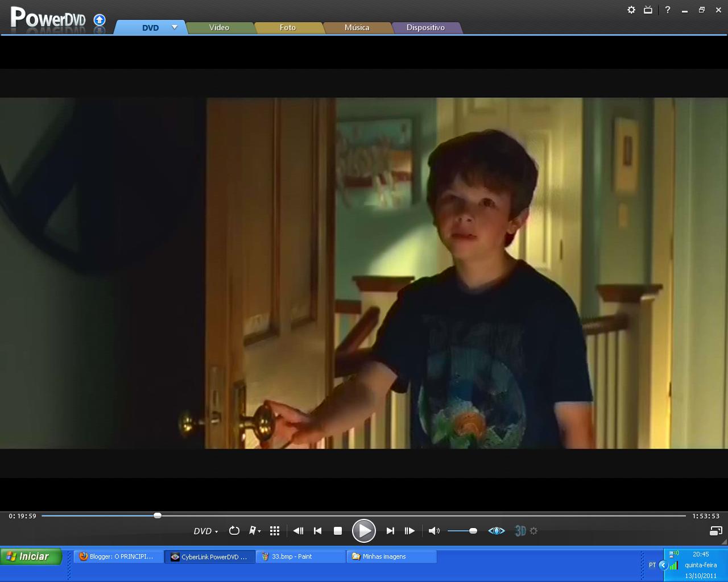Click the total duration 1:53:53
The image size is (728, 582).
(706, 516)
